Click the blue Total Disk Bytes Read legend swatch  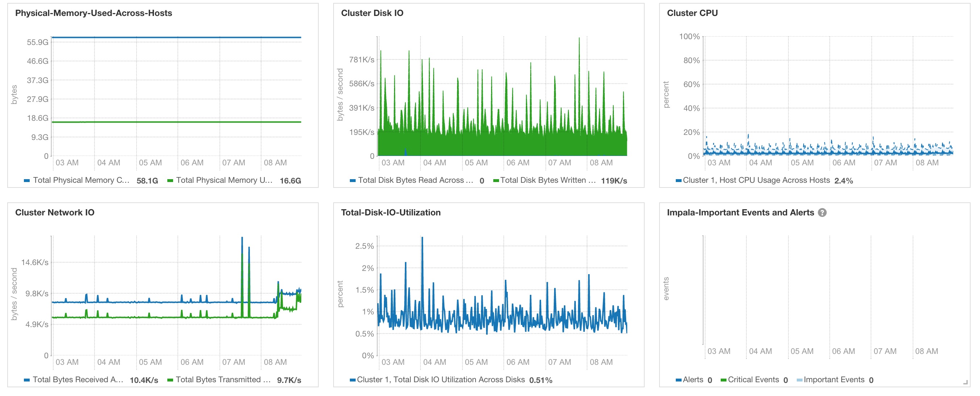(353, 181)
